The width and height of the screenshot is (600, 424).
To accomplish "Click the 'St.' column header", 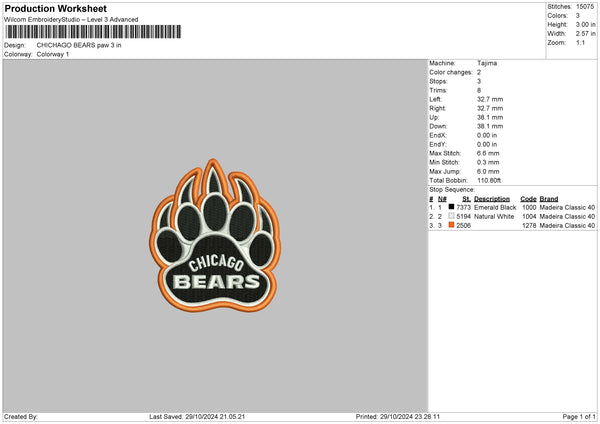I will click(x=466, y=199).
